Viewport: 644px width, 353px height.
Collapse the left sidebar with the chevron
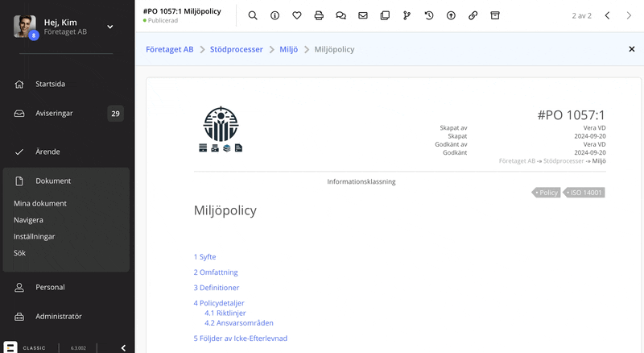click(x=123, y=347)
